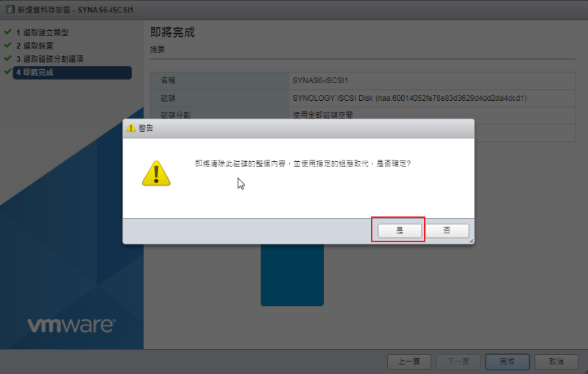
Task: Go to step 3 選取磁碟分割選項
Action: pos(49,59)
